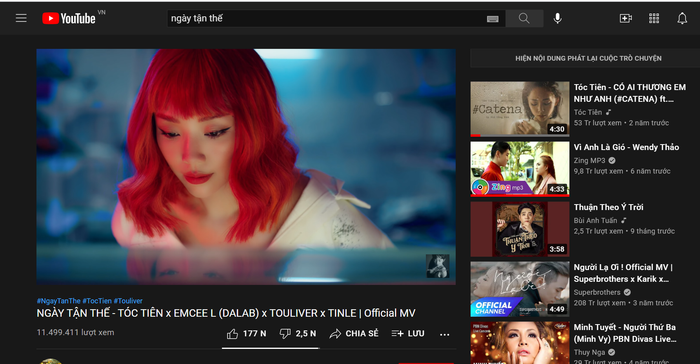Open Minh Tuyết - Người Thứ Ba title

(625, 333)
